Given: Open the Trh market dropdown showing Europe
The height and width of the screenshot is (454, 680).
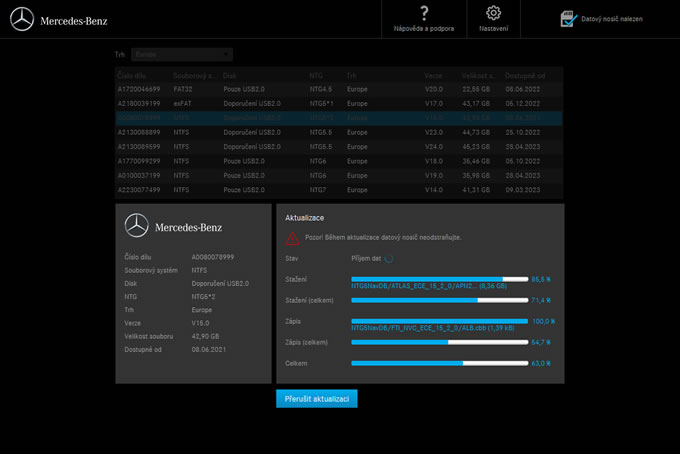Looking at the screenshot, I should [182, 55].
